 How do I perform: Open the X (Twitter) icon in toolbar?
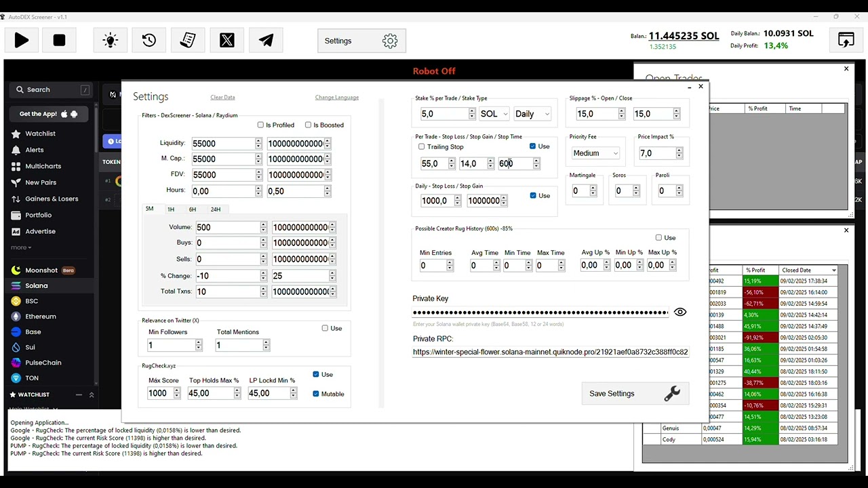coord(227,41)
